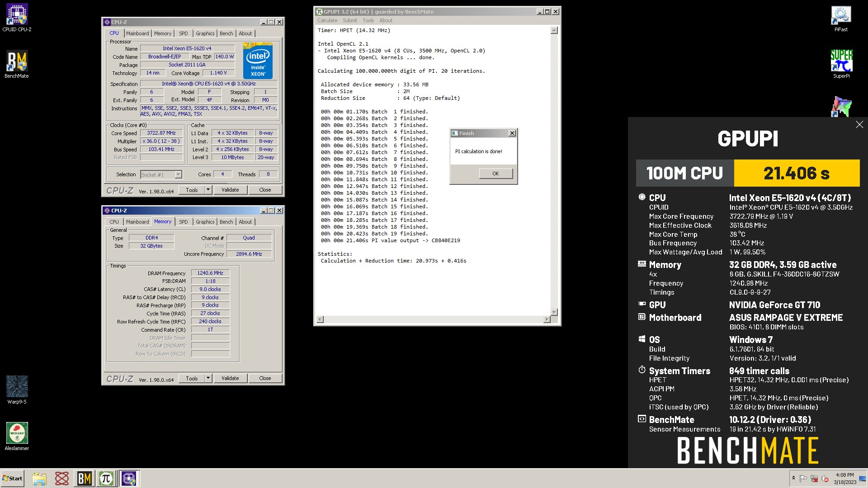This screenshot has width=868, height=488.
Task: Close the BenchMate result panel with X
Action: [859, 125]
